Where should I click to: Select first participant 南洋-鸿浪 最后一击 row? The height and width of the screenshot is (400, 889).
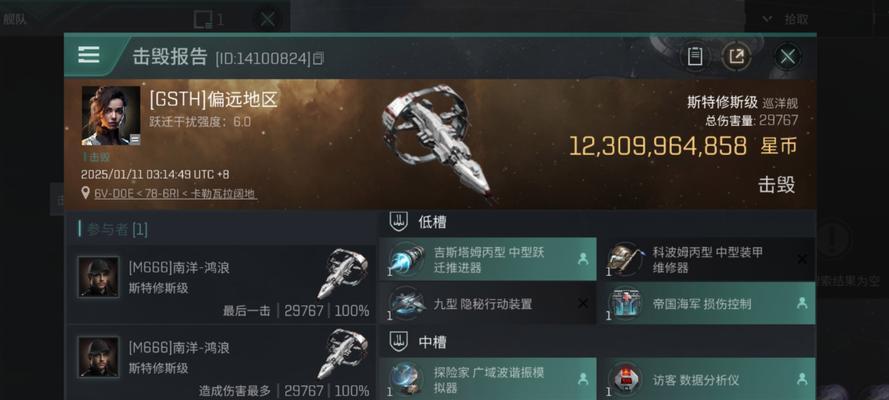pyautogui.click(x=222, y=284)
